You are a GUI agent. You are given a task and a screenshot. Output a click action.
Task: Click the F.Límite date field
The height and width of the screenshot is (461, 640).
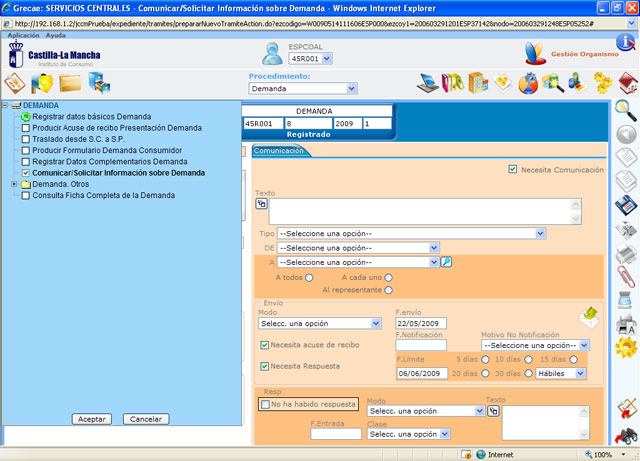[422, 373]
